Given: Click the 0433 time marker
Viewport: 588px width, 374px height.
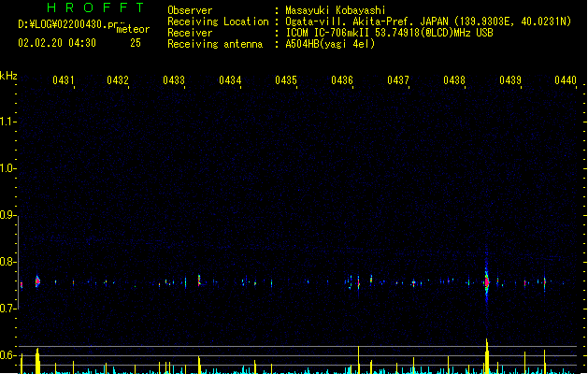Looking at the screenshot, I should click(174, 80).
